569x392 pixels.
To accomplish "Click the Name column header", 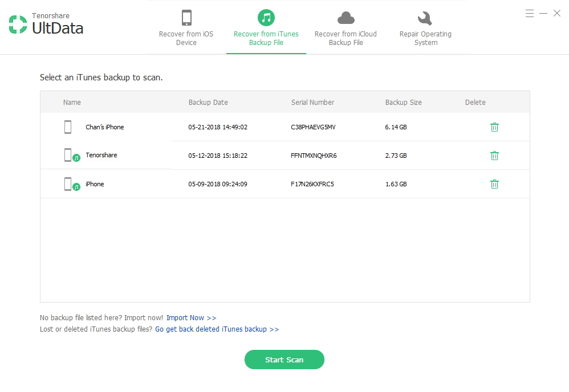I will click(x=72, y=102).
